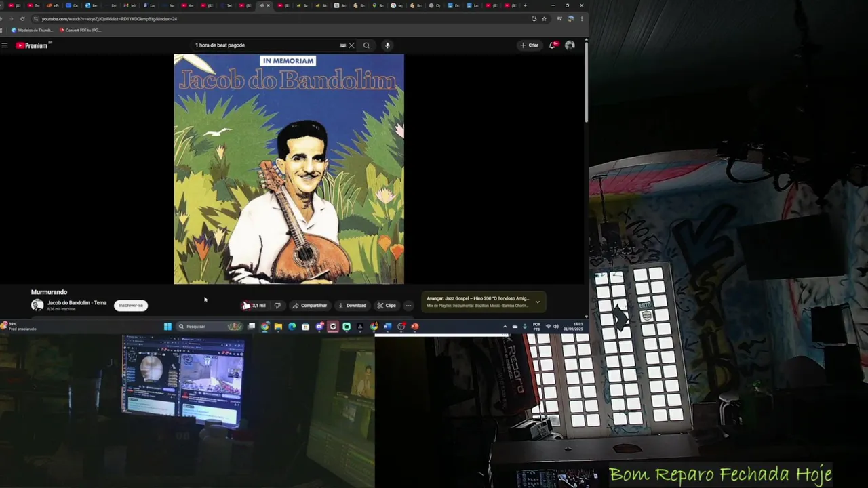Open the Criar (create) button

click(529, 45)
